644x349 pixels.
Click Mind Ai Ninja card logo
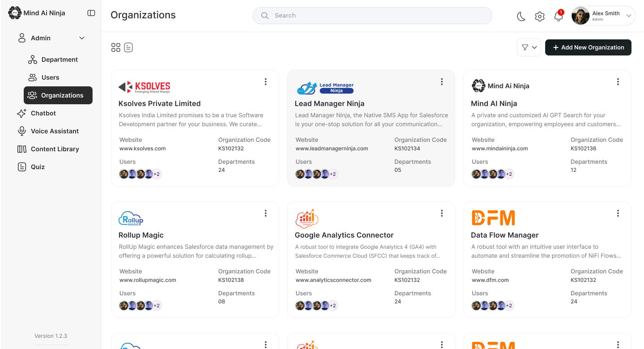[x=500, y=85]
